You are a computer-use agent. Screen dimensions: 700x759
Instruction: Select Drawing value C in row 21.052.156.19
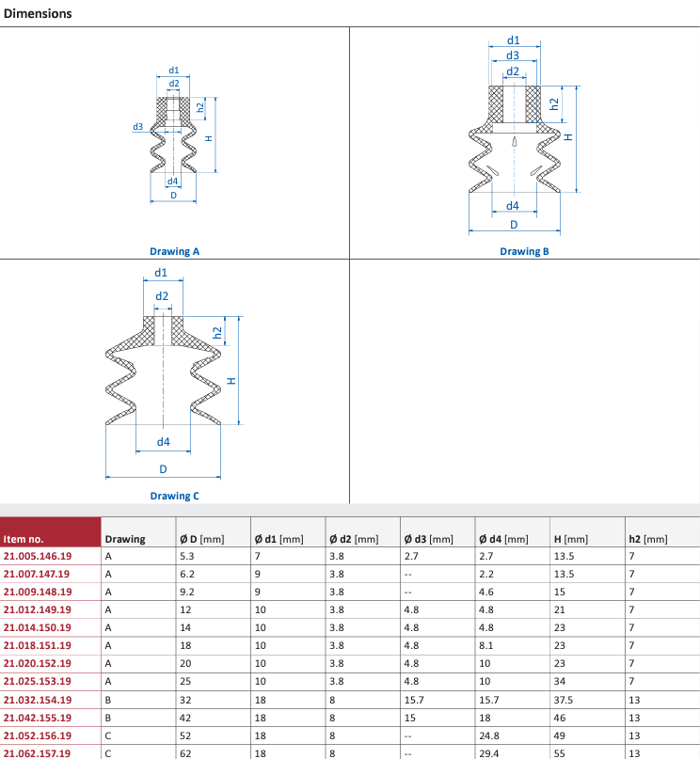(x=108, y=735)
